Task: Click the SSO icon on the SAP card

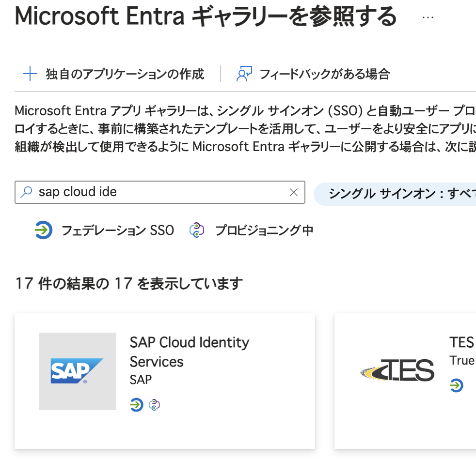Action: pyautogui.click(x=137, y=404)
